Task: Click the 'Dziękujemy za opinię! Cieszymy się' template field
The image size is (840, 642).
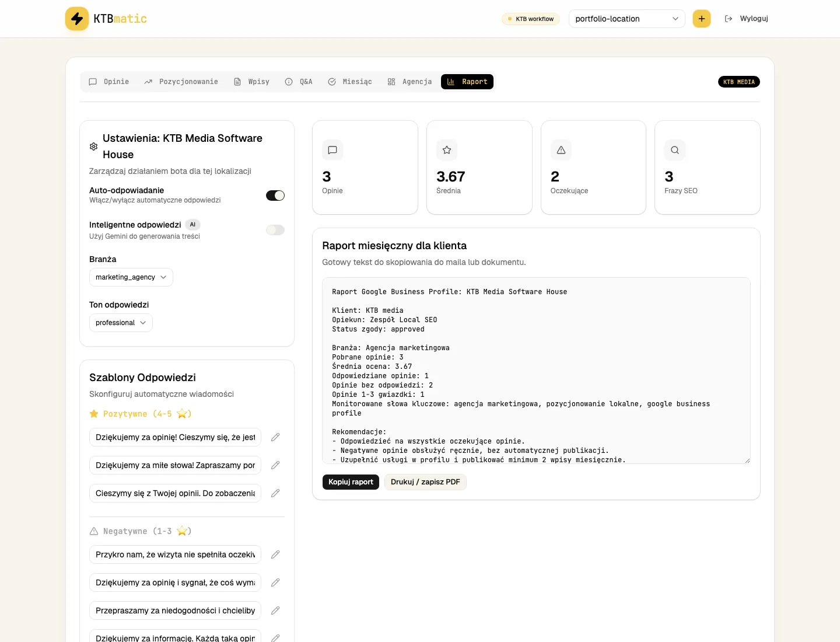Action: (175, 437)
